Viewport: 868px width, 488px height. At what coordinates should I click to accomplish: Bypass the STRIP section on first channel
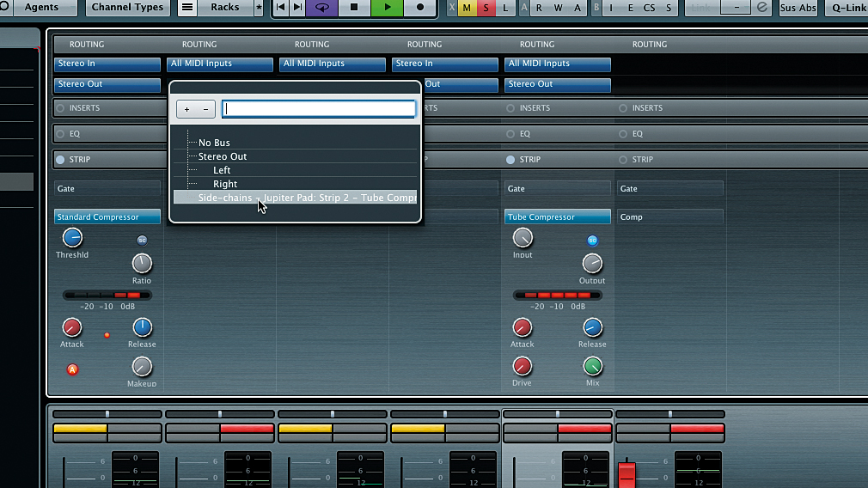(60, 159)
